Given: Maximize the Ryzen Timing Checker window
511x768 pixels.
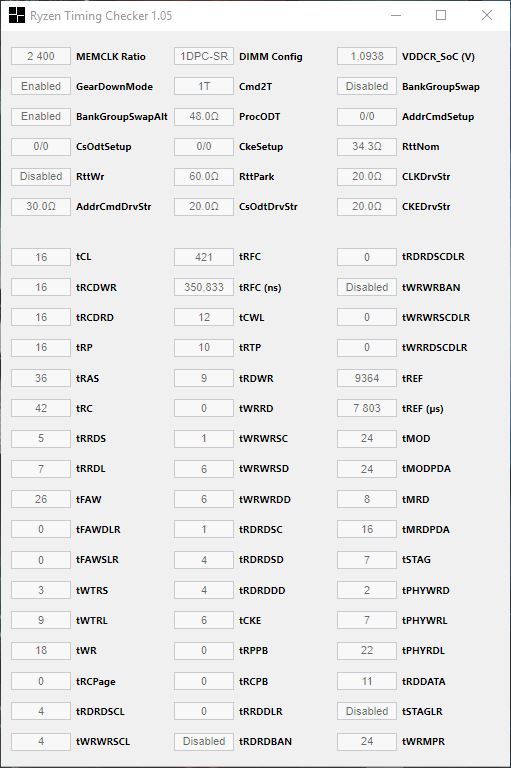Looking at the screenshot, I should tap(441, 15).
